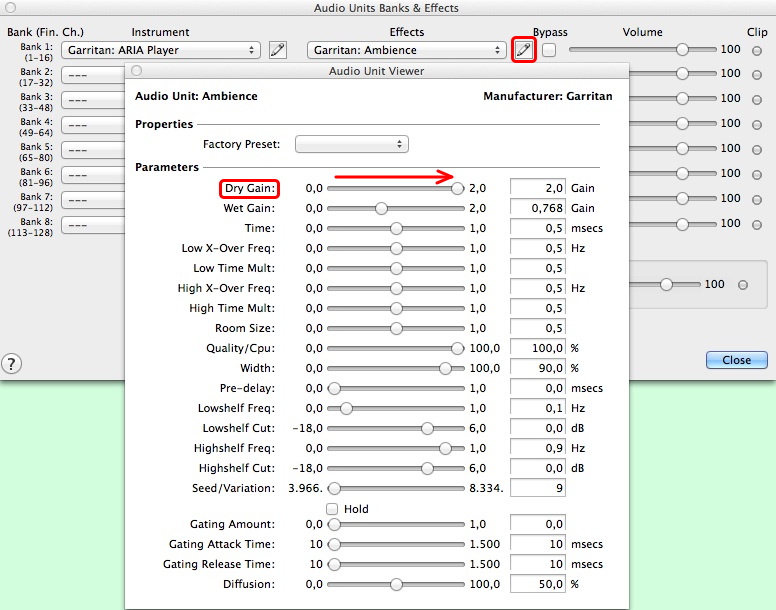Click the Seed/Variation value field
Screen dimensions: 776x610
click(x=538, y=488)
